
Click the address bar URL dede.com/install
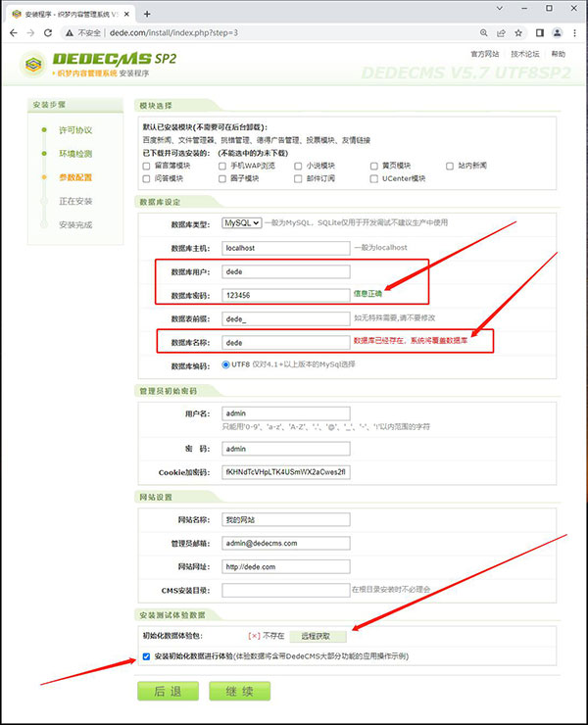click(x=173, y=33)
